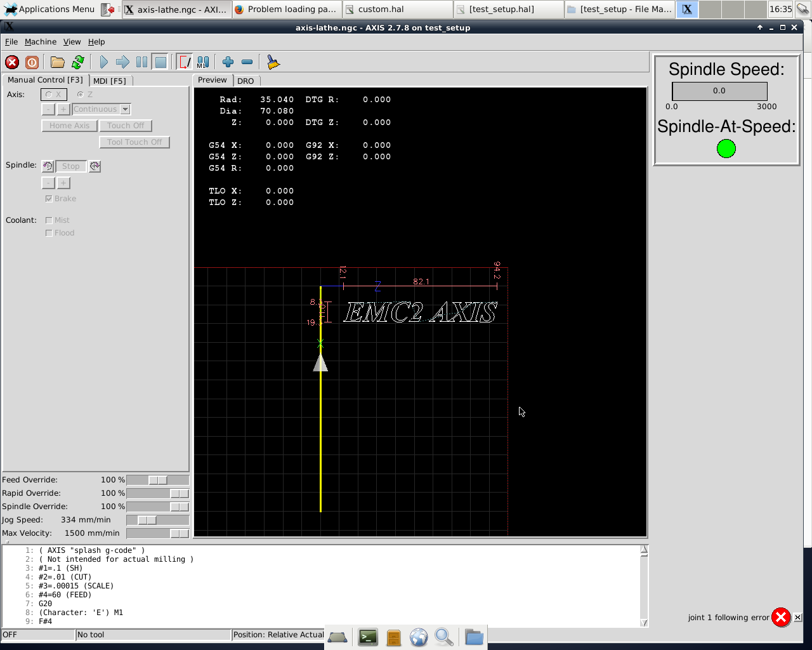Click G-code scrollbar up arrow
Image resolution: width=812 pixels, height=650 pixels.
644,550
